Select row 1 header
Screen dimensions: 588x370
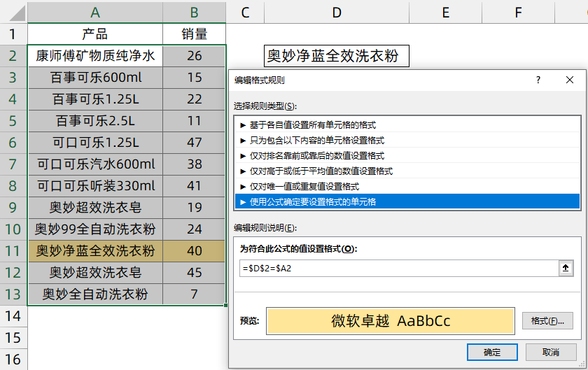click(13, 34)
